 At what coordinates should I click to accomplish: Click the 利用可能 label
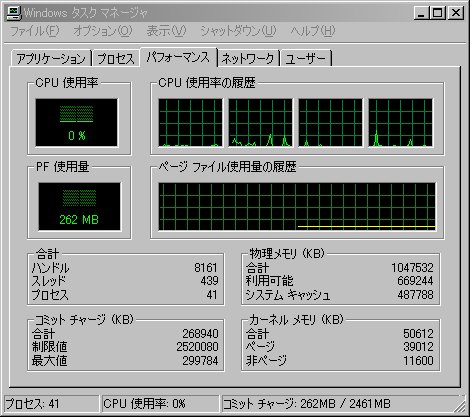(x=269, y=281)
